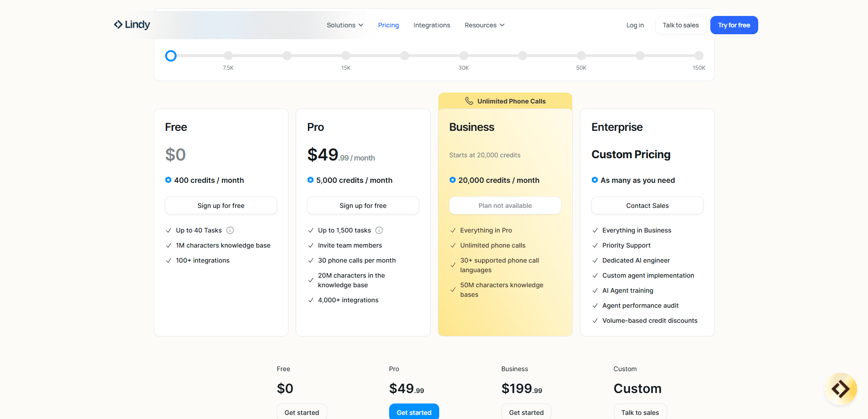
Task: Click blue Get started button for Pro
Action: coord(414,412)
